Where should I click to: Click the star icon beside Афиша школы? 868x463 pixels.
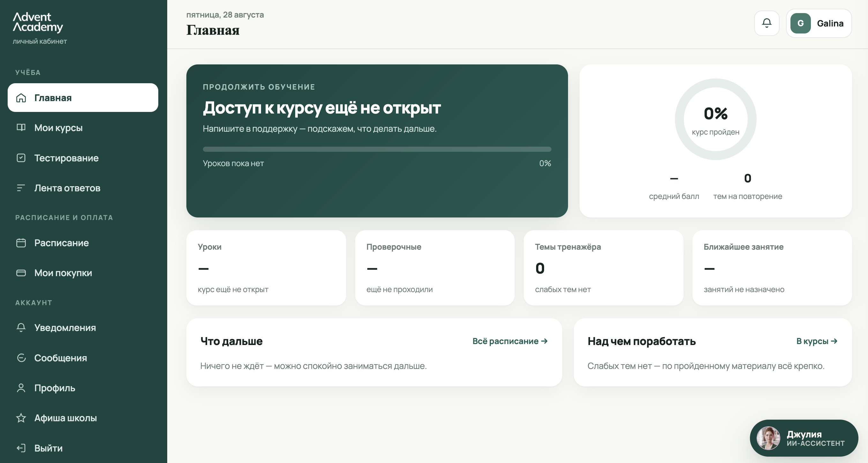(x=21, y=418)
